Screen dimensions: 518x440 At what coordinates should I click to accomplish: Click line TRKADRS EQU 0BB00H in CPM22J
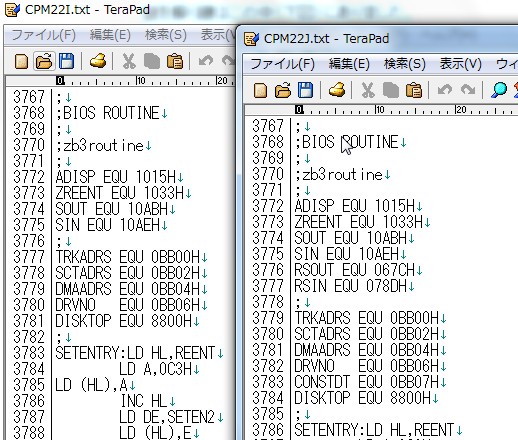pos(367,318)
